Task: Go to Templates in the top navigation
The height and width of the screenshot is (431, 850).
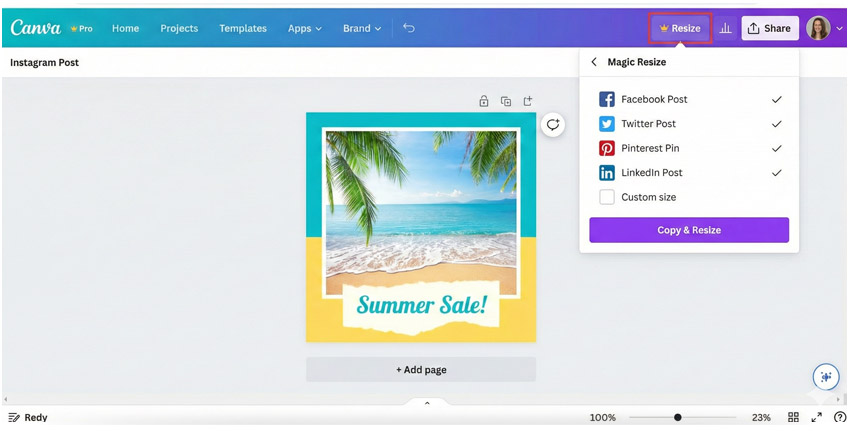Action: click(x=243, y=29)
